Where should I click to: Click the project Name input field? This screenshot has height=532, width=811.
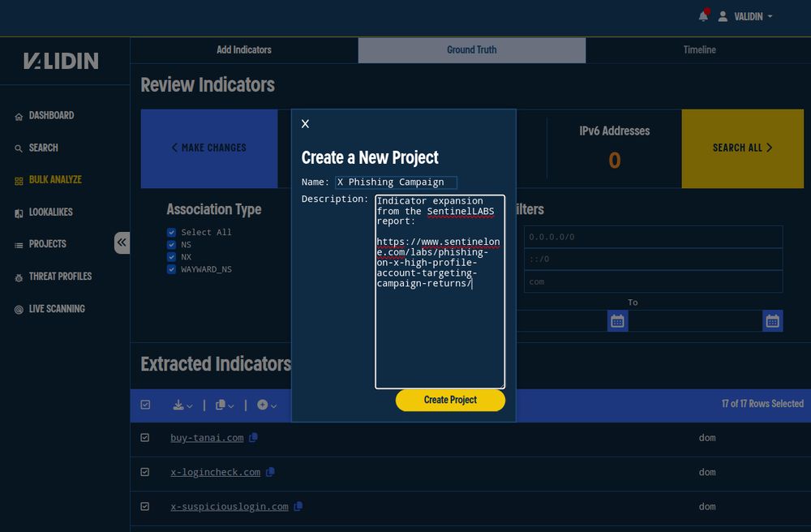397,182
